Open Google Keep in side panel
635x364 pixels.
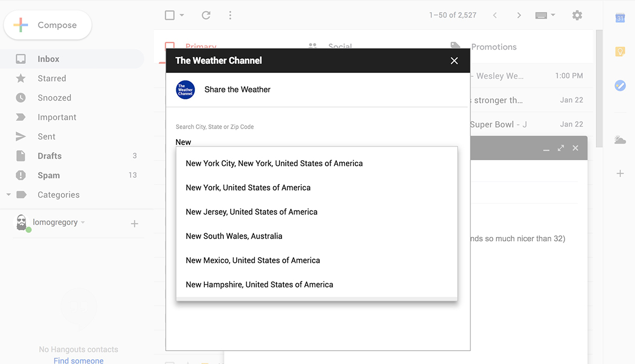click(620, 51)
